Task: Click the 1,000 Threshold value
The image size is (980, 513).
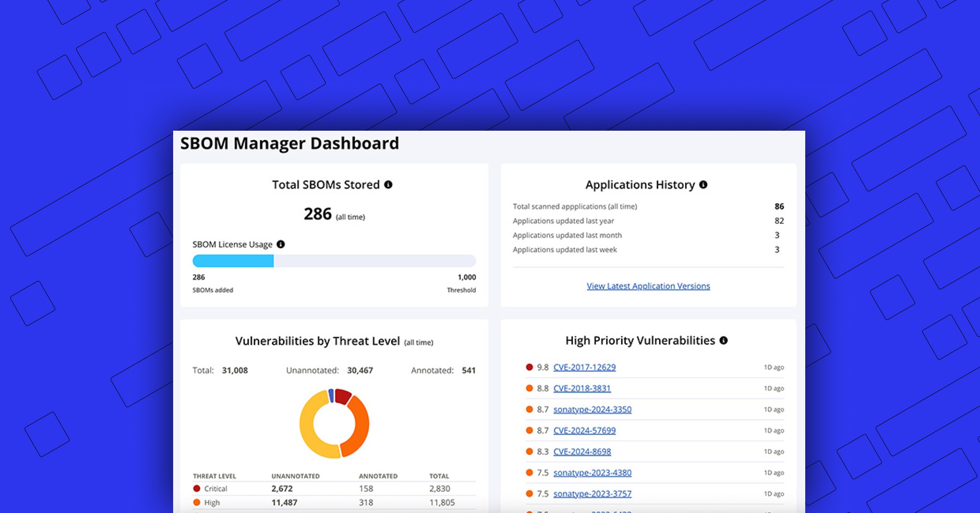Action: pyautogui.click(x=467, y=277)
